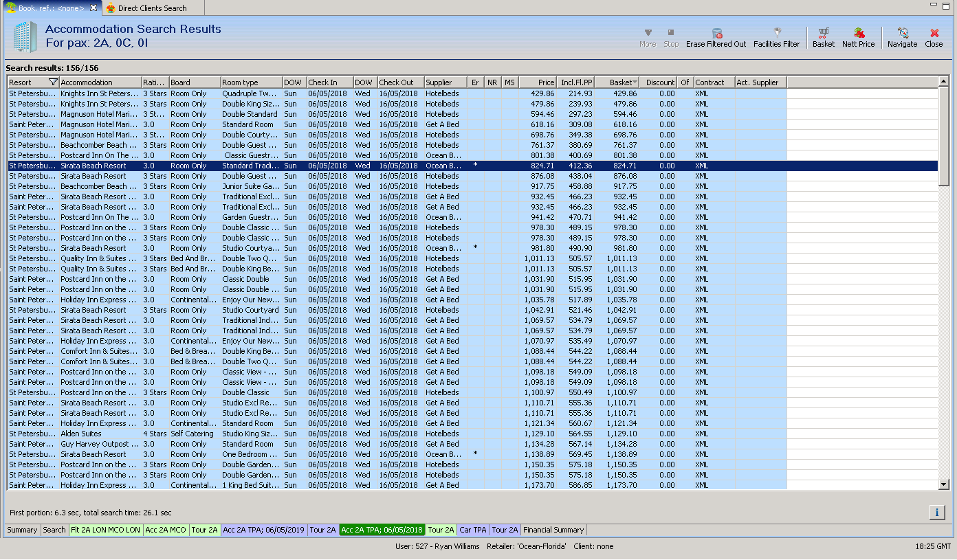957x560 pixels.
Task: Click the sort arrow on Basket column header
Action: tap(635, 82)
